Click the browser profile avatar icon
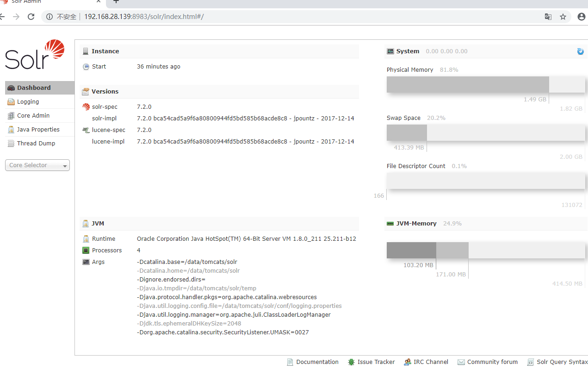This screenshot has height=382, width=588. pyautogui.click(x=581, y=16)
